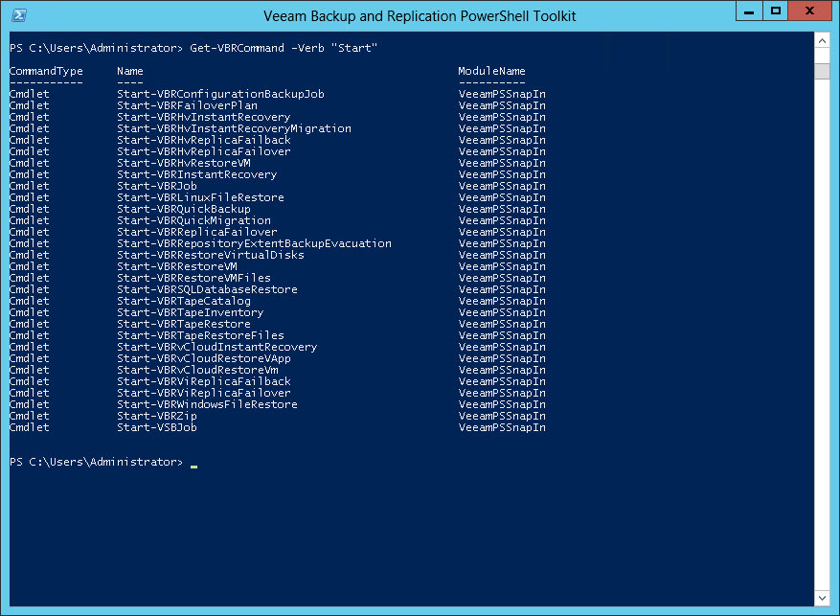
Task: Click VeeamPSSnapIn in Start-VBRConfigurationBackupJob row
Action: coord(502,94)
